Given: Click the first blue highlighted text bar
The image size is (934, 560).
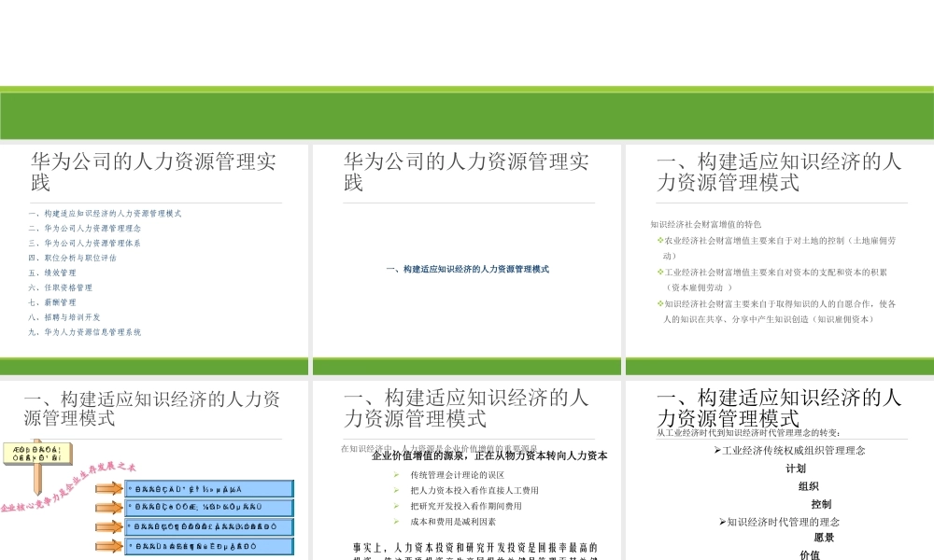Looking at the screenshot, I should [210, 488].
